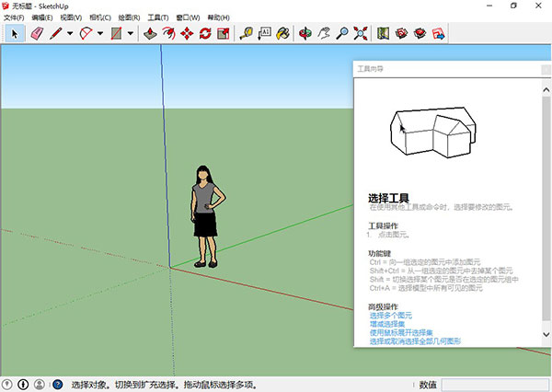Open the 视图(V) menu

(71, 17)
